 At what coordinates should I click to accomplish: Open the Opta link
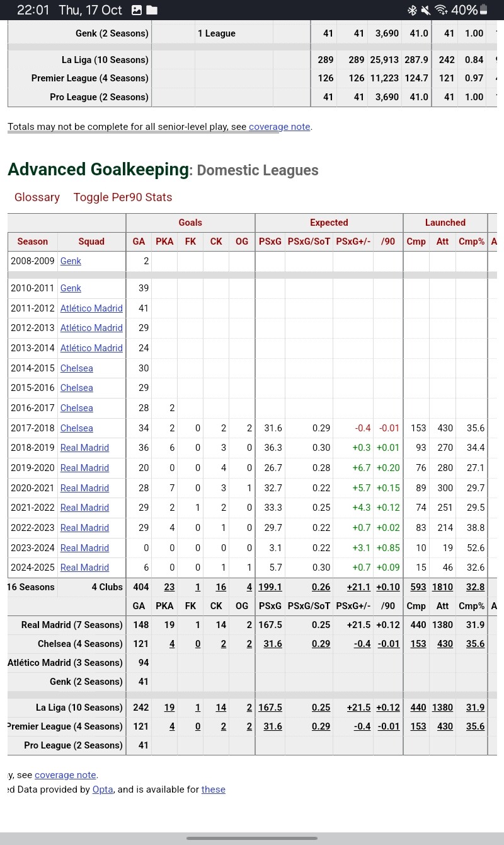[103, 790]
